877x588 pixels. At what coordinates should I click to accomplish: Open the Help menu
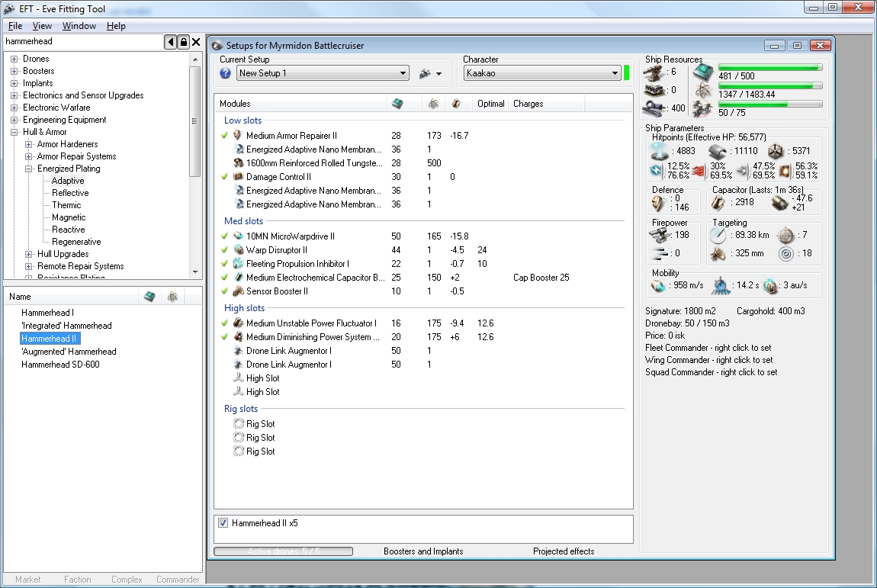116,26
